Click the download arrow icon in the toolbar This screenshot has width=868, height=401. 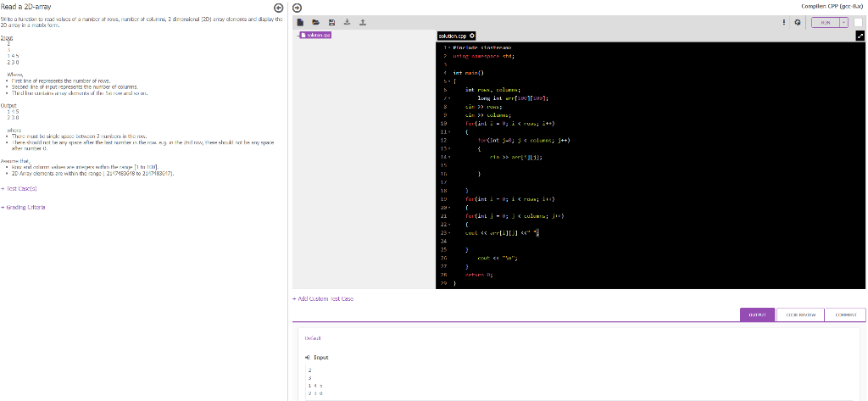coord(347,23)
